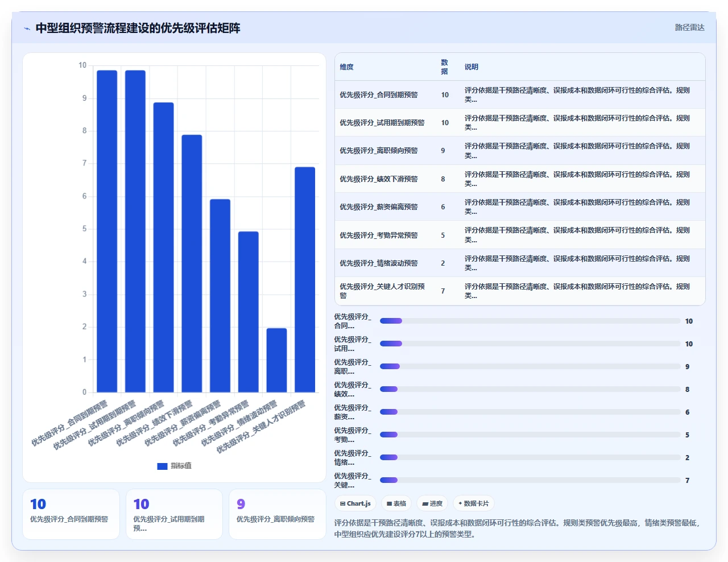This screenshot has height=562, width=728.
Task: Click the 试用期到期预警 progress bar
Action: tap(530, 344)
